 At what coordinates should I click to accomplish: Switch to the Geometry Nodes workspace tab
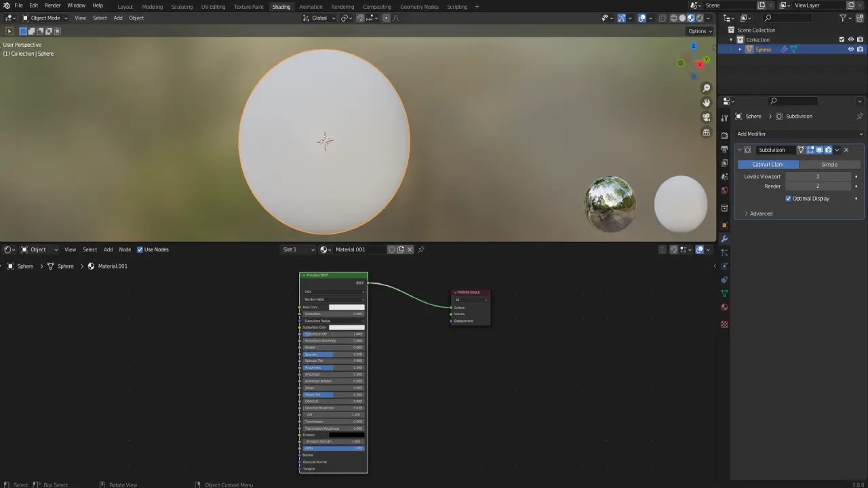tap(419, 7)
